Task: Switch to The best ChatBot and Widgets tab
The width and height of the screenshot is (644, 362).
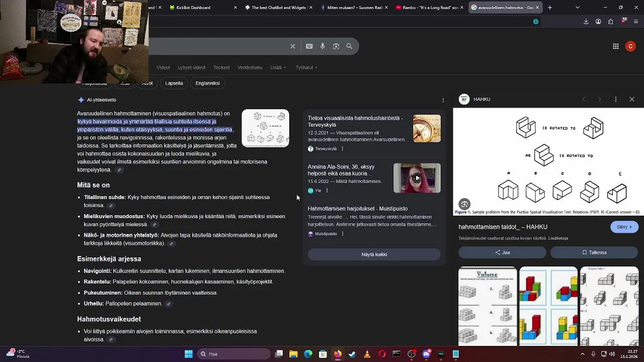Action: click(275, 8)
